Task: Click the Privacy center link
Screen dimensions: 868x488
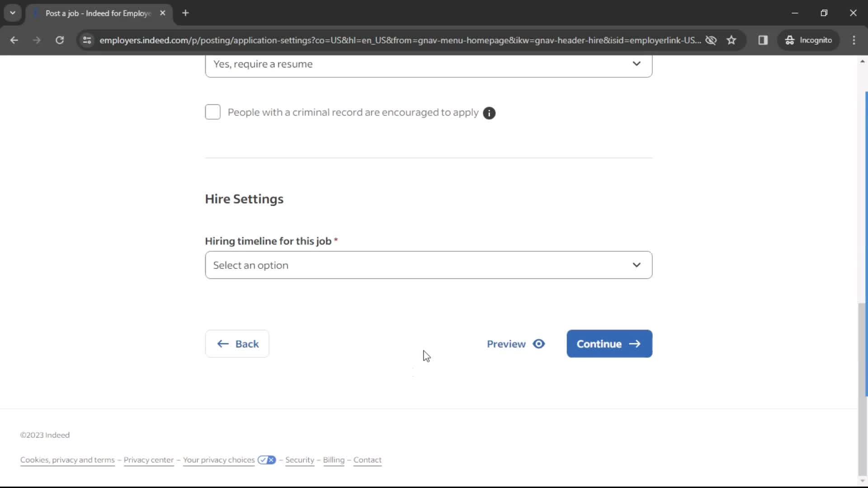Action: (148, 460)
